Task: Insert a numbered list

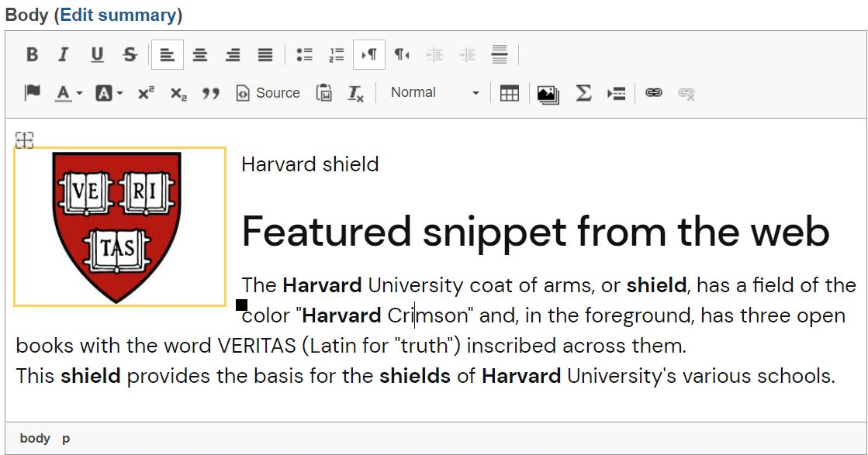Action: [x=337, y=55]
